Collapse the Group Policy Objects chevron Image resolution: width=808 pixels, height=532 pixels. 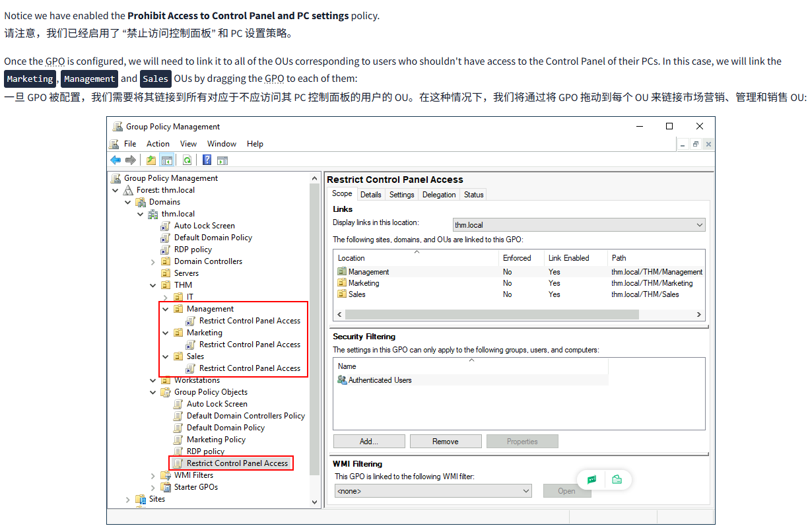click(153, 392)
